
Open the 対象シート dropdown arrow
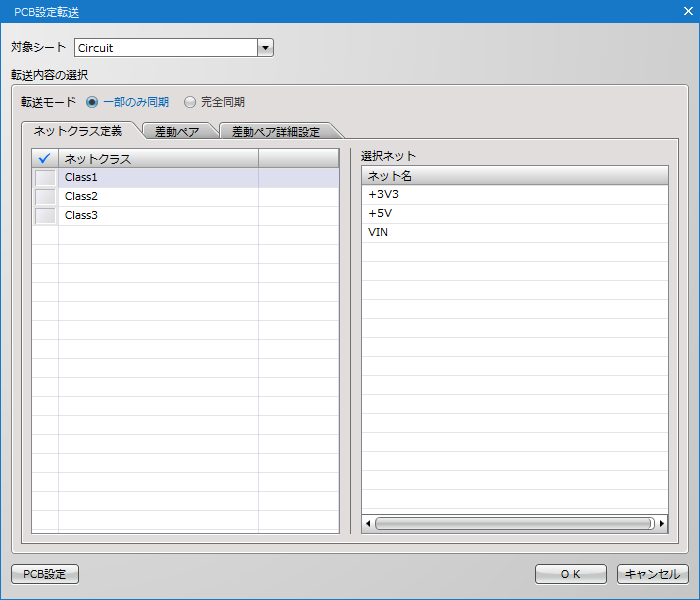pos(265,48)
